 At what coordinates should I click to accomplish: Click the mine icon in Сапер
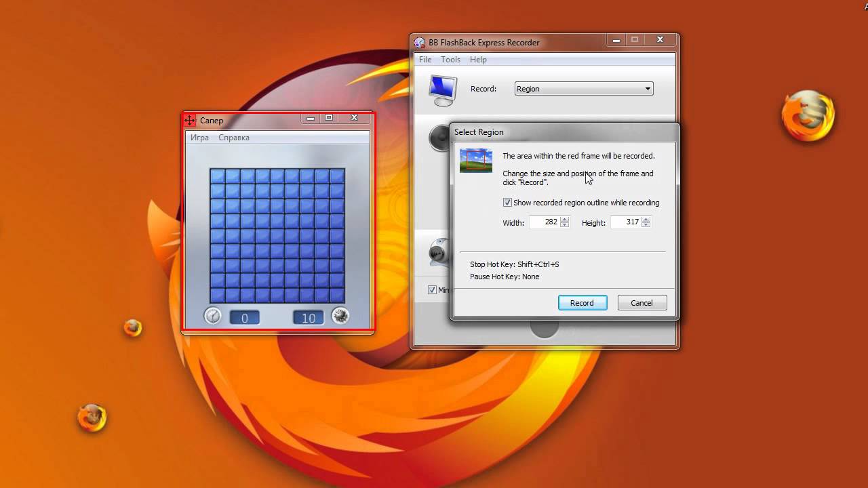(x=340, y=316)
